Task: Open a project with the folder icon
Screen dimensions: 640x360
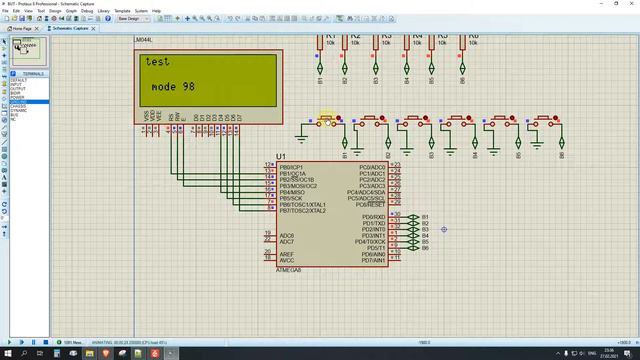Action: pyautogui.click(x=14, y=19)
